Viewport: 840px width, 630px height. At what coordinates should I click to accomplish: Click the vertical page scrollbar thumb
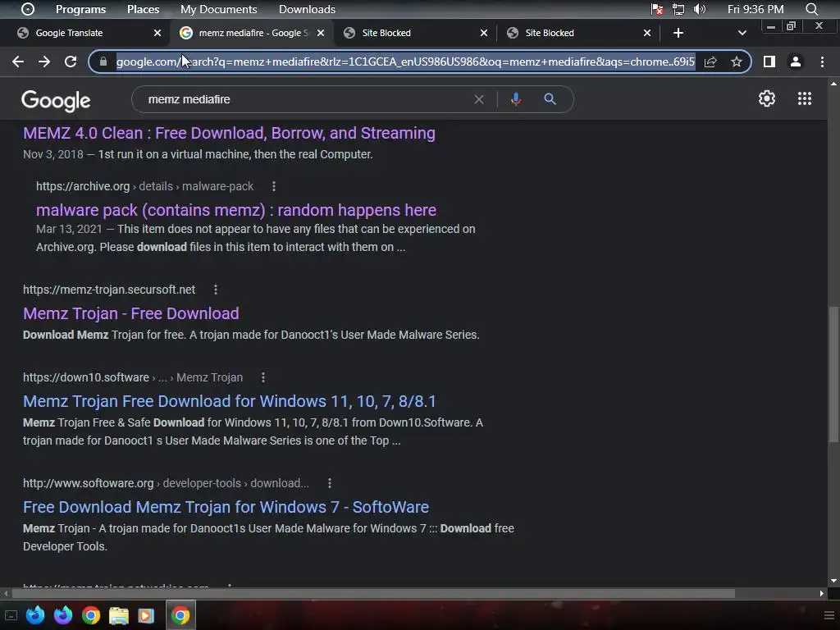(833, 374)
